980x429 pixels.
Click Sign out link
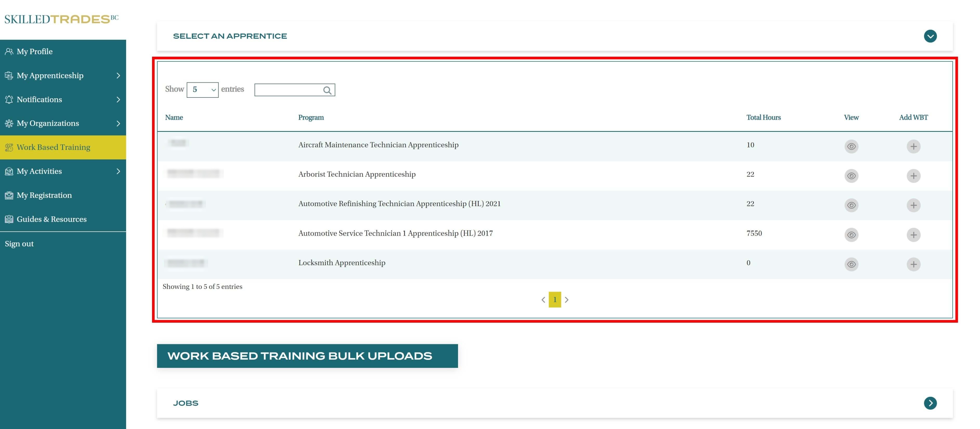click(x=19, y=244)
